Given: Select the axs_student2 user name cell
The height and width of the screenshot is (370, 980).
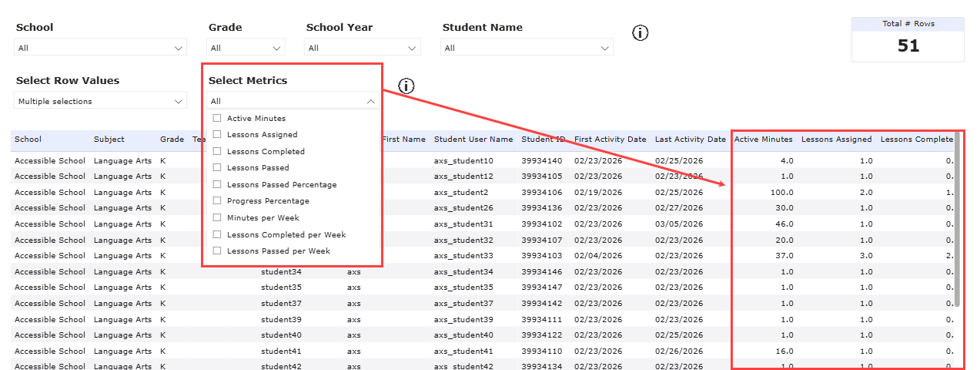Looking at the screenshot, I should [461, 193].
